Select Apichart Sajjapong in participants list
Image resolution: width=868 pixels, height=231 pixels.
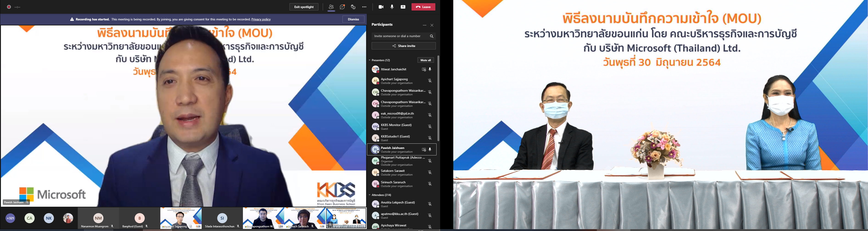pyautogui.click(x=402, y=81)
